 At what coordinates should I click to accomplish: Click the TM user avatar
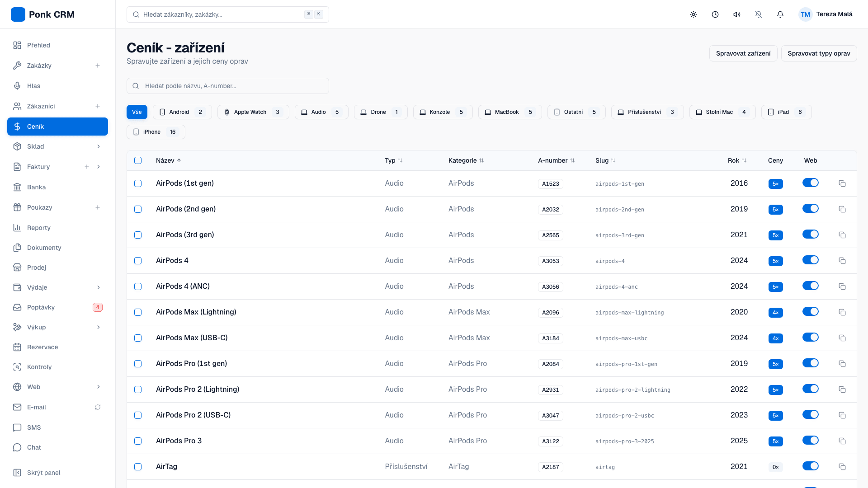tap(805, 14)
